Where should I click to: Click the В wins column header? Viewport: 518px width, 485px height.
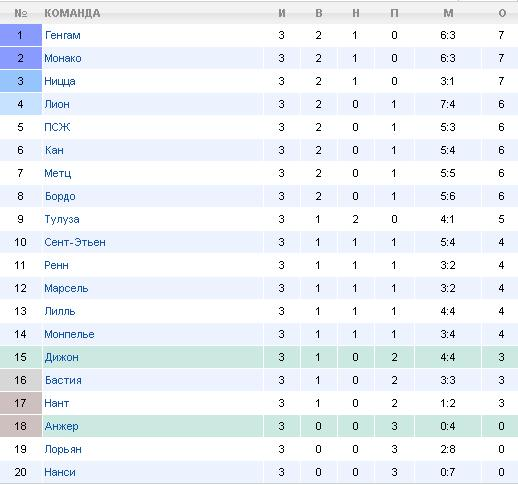(319, 13)
